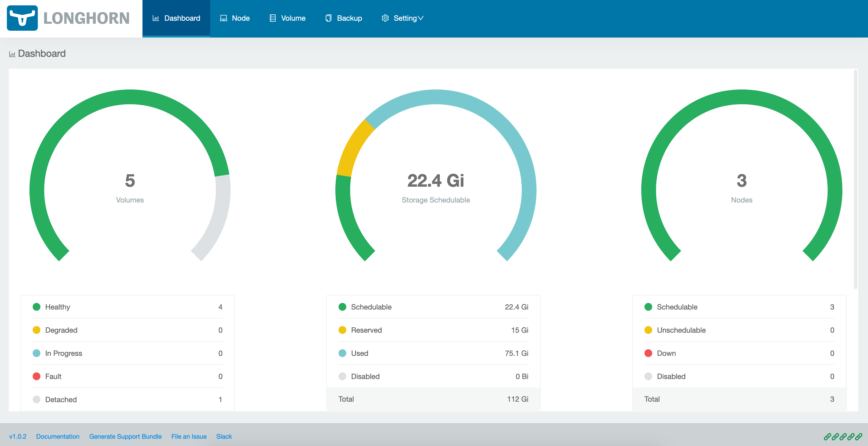Click the Longhorn bull logo icon
868x446 pixels.
coord(22,18)
